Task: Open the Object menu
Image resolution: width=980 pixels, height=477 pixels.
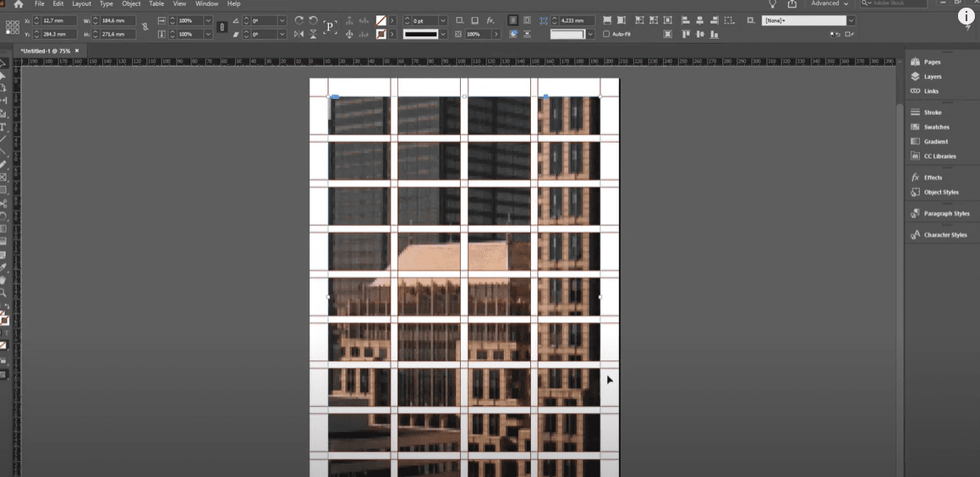Action: click(131, 3)
